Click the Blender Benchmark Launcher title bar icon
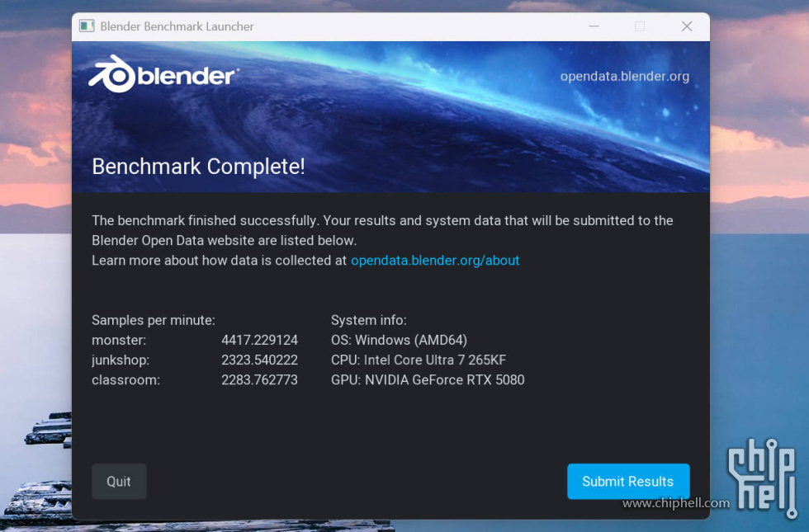This screenshot has height=532, width=809. (x=87, y=26)
